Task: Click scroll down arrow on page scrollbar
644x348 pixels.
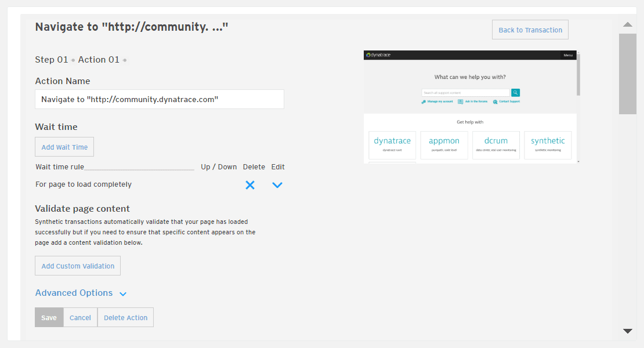Action: (628, 331)
